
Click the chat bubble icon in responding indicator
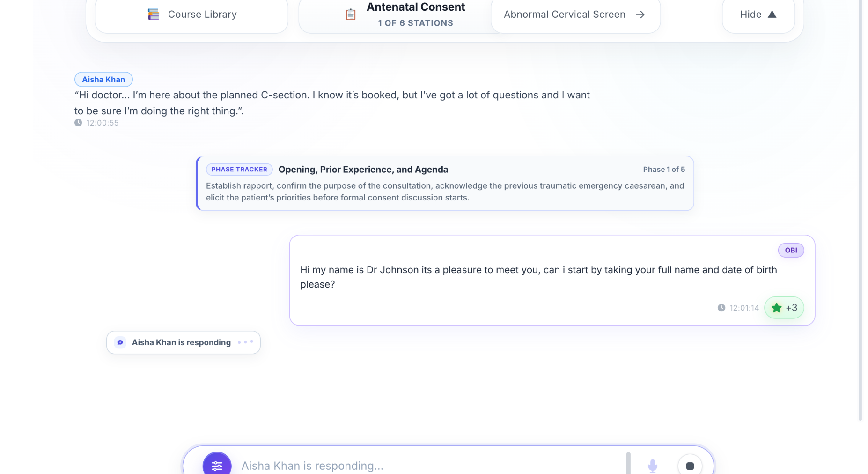[x=120, y=342]
